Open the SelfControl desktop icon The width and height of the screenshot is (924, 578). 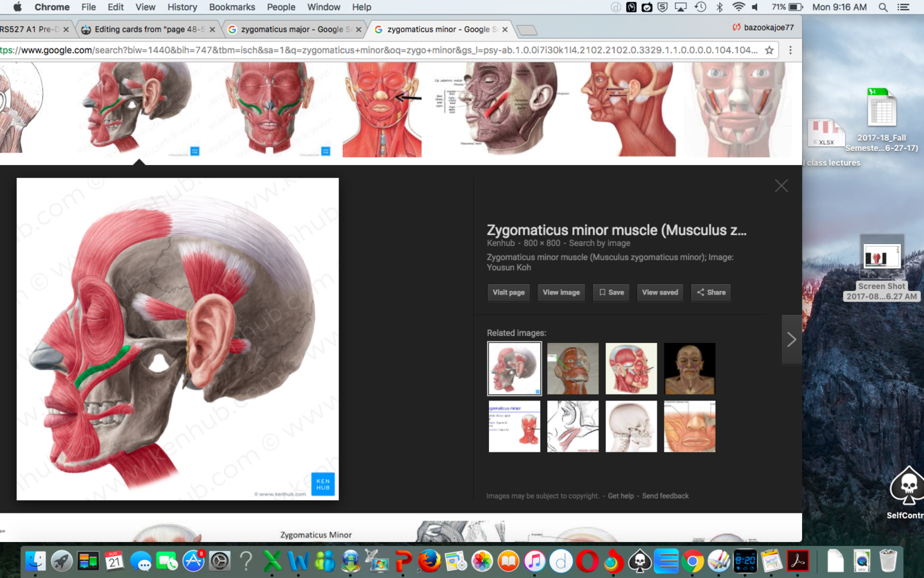pyautogui.click(x=907, y=493)
